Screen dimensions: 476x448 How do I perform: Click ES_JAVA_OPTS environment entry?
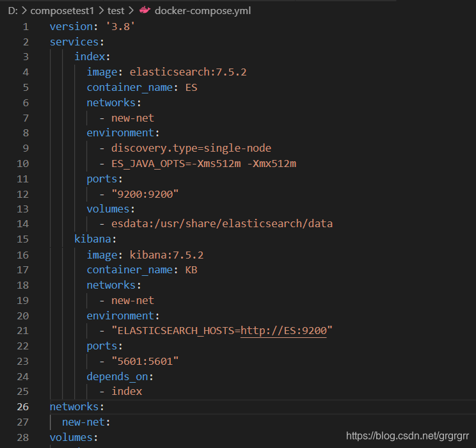tap(203, 163)
